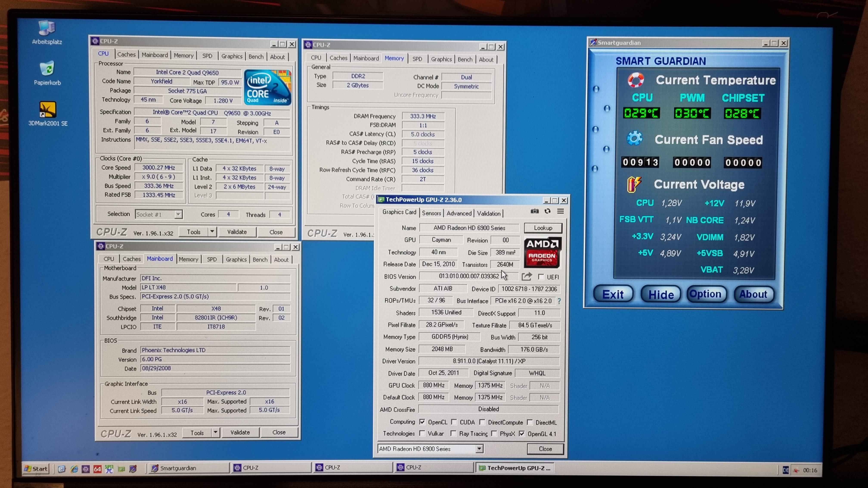This screenshot has height=488, width=868.
Task: Open the GPU-Z hamburger menu icon
Action: [560, 211]
